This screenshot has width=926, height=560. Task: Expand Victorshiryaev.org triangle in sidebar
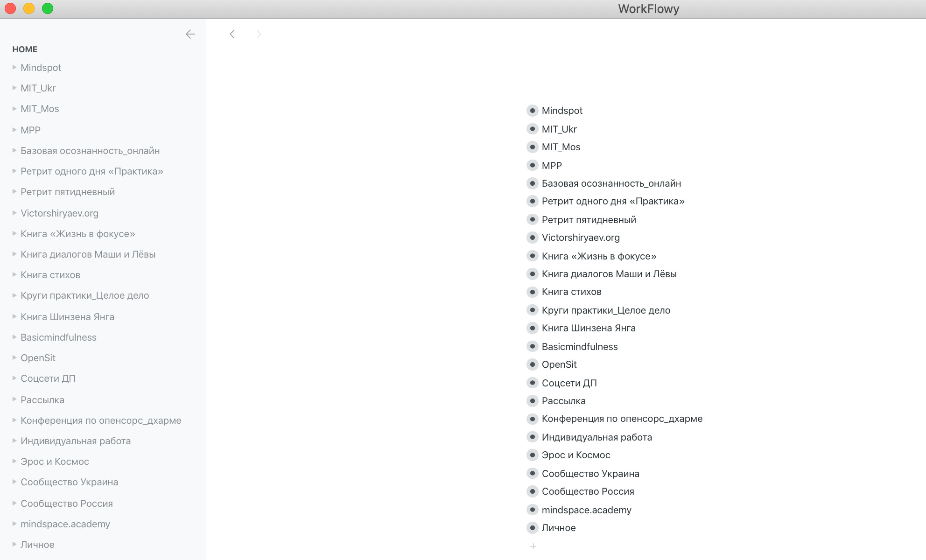[x=14, y=213]
